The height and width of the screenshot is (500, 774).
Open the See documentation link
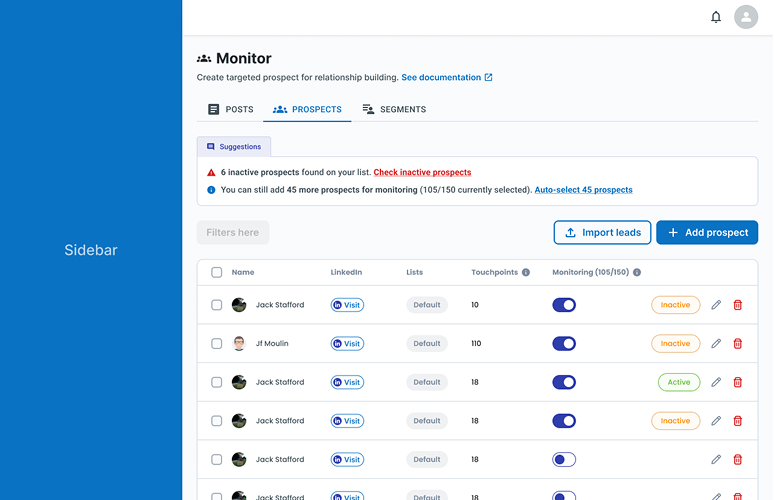pos(441,77)
